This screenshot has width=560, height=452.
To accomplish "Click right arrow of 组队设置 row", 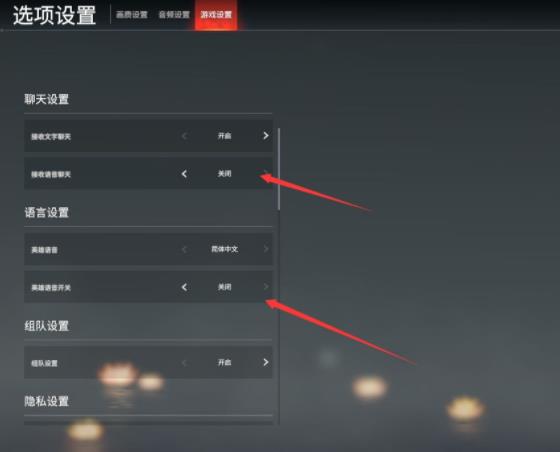I will (266, 362).
